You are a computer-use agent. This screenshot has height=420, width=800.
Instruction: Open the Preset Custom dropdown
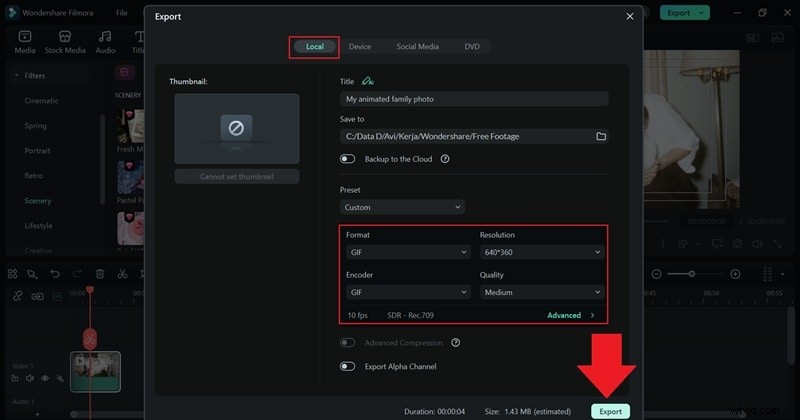click(403, 207)
